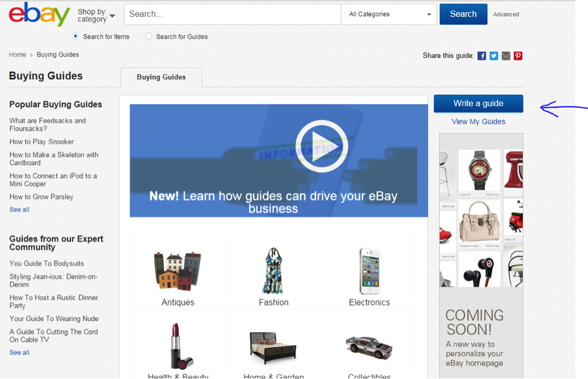Share guide on Facebook icon
The image size is (588, 379).
(481, 56)
